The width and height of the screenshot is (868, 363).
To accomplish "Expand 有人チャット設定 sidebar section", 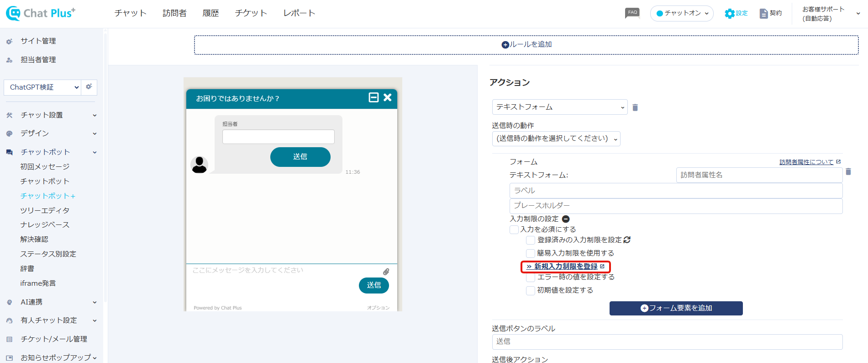I will pyautogui.click(x=95, y=320).
